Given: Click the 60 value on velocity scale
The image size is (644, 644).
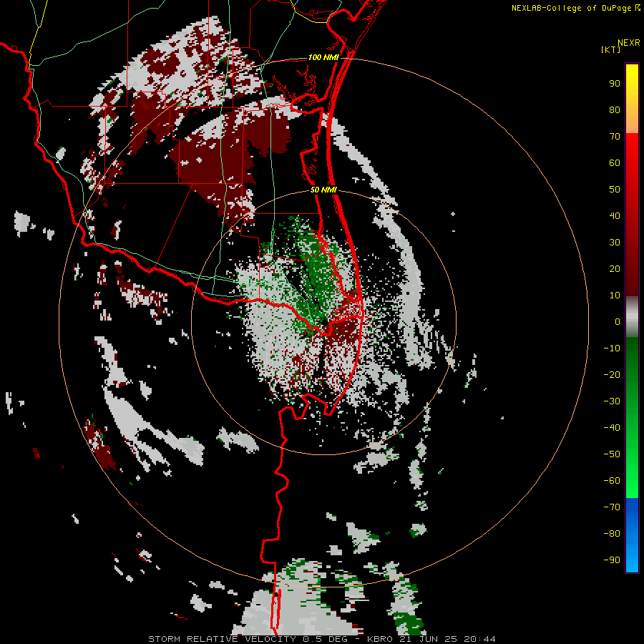Looking at the screenshot, I should click(615, 162).
